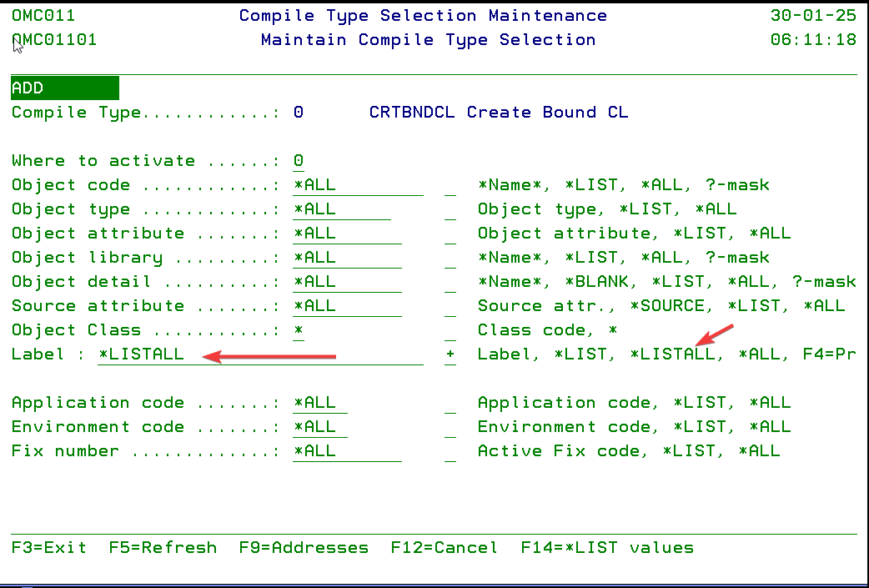869x588 pixels.
Task: Click the selection field beside Object code
Action: (x=450, y=185)
